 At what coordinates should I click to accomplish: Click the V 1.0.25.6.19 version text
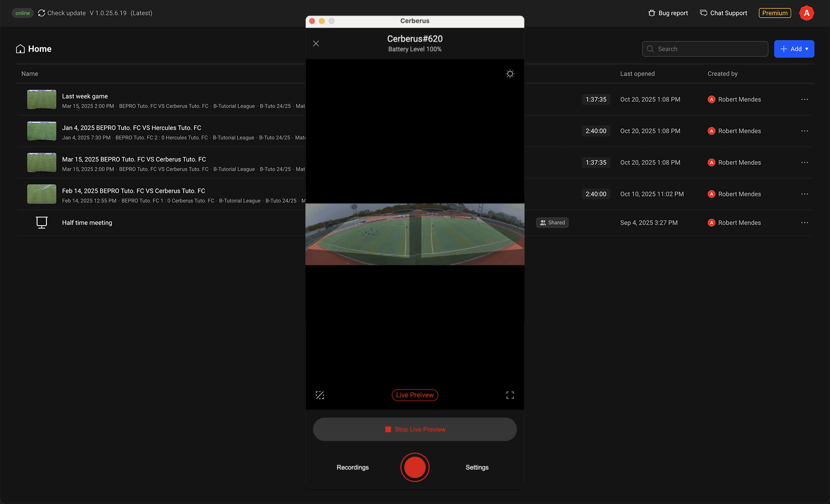pyautogui.click(x=108, y=13)
